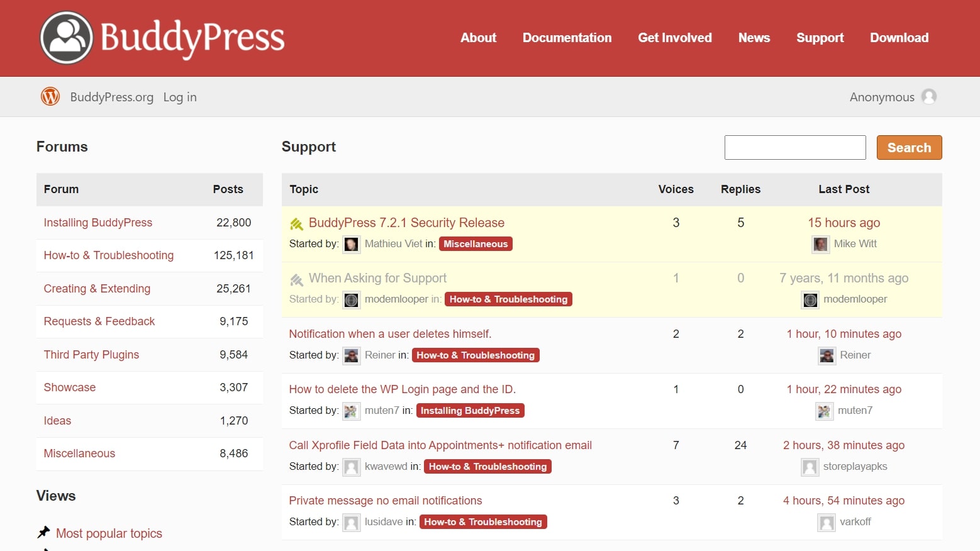This screenshot has height=551, width=980.
Task: Open When Asking for Support topic
Action: click(377, 278)
